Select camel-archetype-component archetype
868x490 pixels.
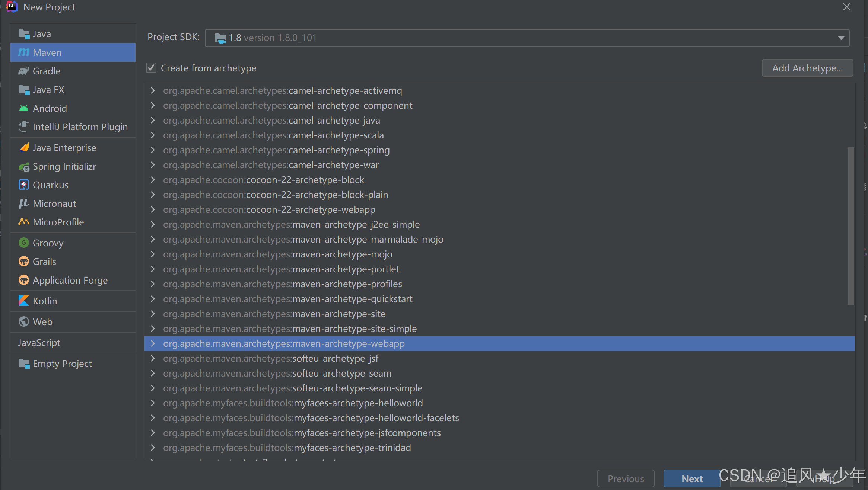499,105
